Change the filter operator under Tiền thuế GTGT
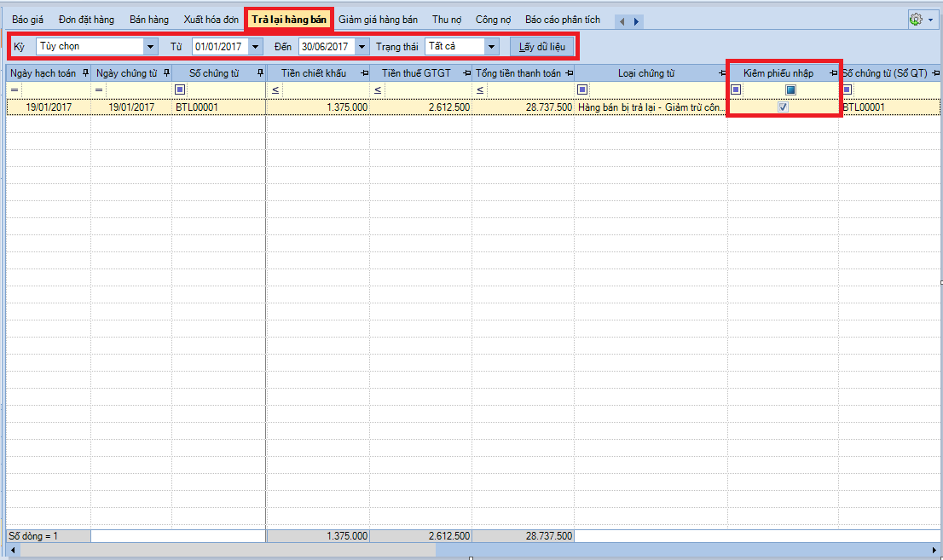This screenshot has width=943, height=560. click(377, 90)
